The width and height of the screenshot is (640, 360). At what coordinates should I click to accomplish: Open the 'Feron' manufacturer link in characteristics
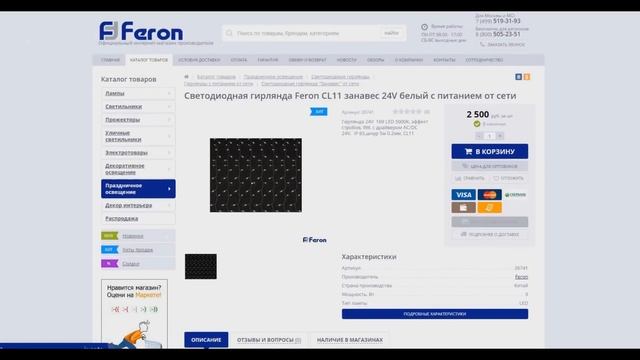coord(521,277)
